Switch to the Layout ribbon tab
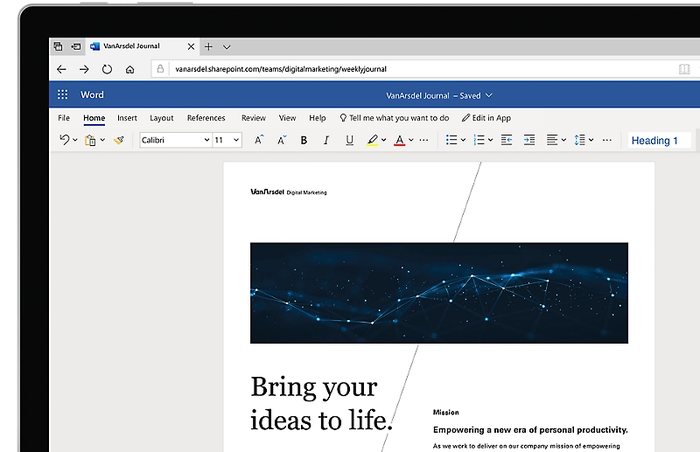 pyautogui.click(x=161, y=118)
